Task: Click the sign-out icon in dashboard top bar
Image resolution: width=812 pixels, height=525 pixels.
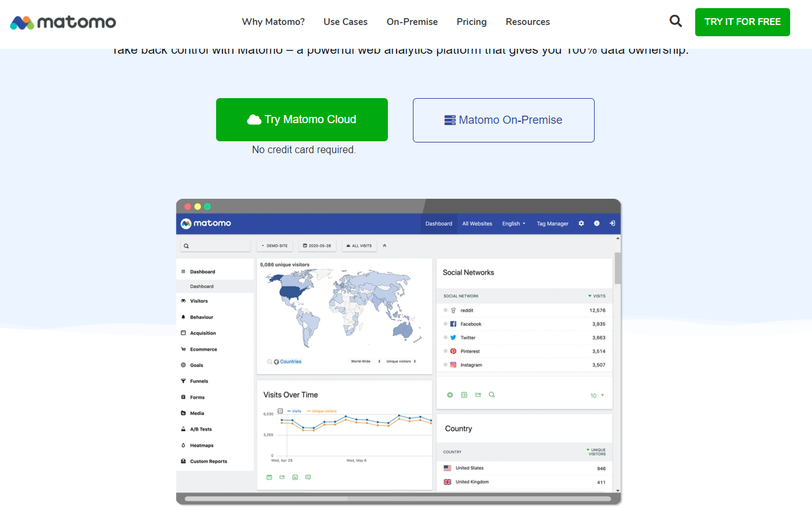Action: 612,223
